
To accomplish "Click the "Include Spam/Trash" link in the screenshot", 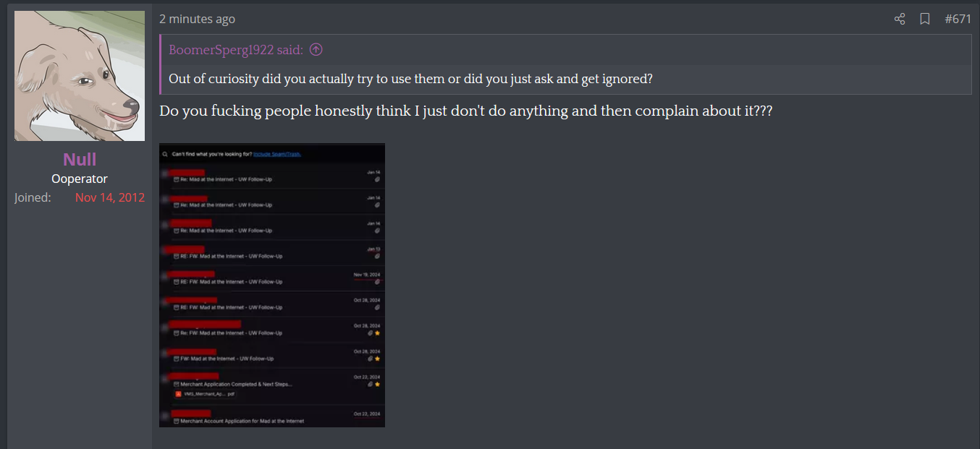I will click(x=277, y=154).
